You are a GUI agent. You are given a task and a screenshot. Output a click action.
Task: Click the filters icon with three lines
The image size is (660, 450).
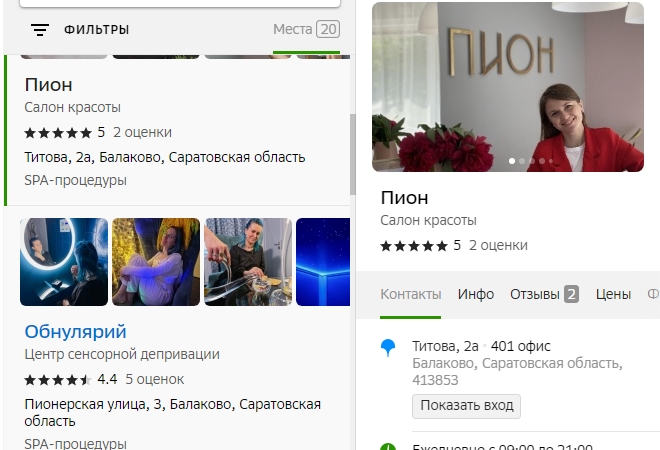40,30
